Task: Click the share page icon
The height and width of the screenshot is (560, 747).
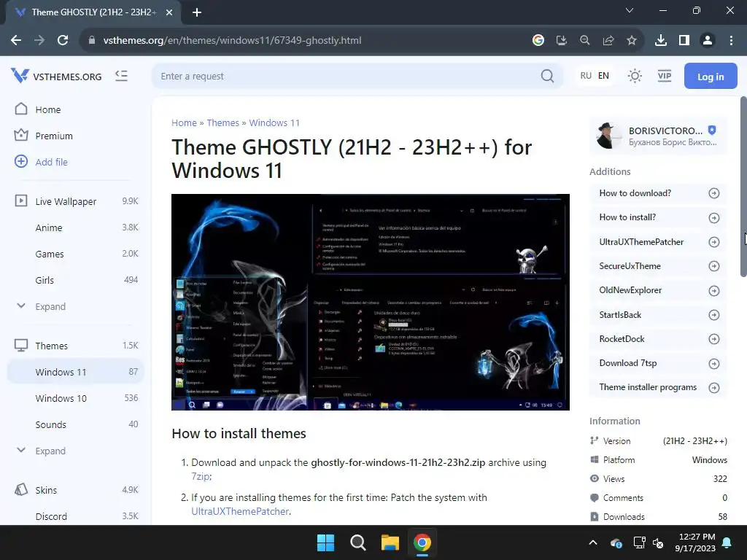Action: point(608,41)
